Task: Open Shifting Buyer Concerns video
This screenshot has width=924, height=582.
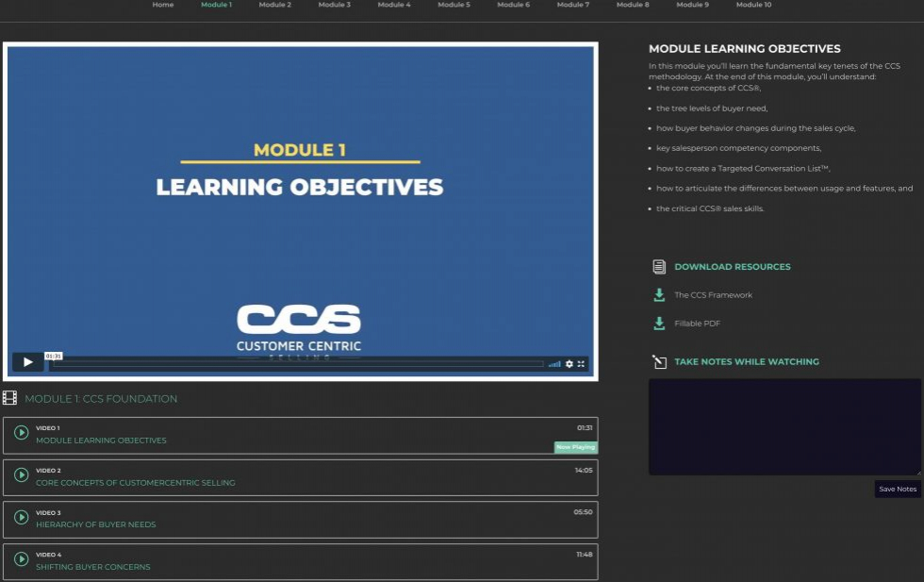Action: 93,567
